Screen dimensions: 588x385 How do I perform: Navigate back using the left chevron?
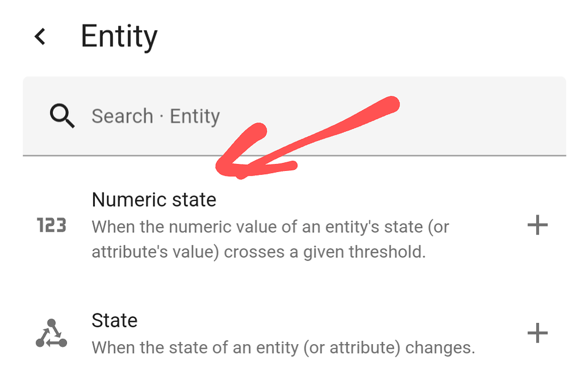click(x=40, y=36)
